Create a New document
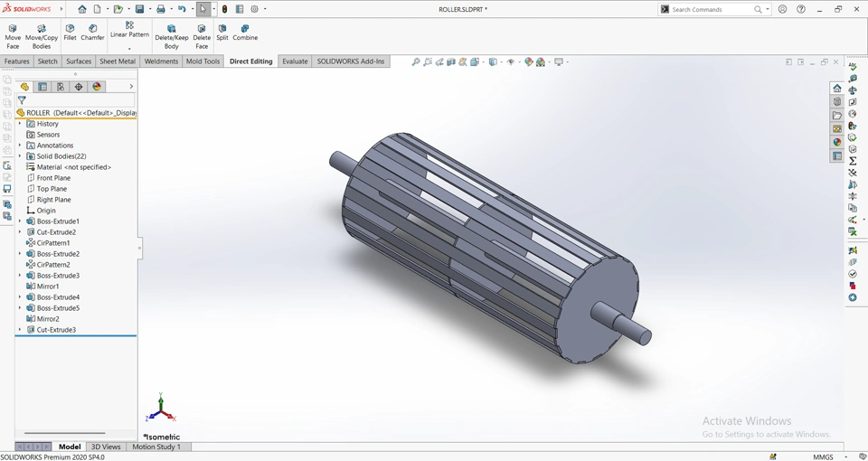 pyautogui.click(x=98, y=9)
